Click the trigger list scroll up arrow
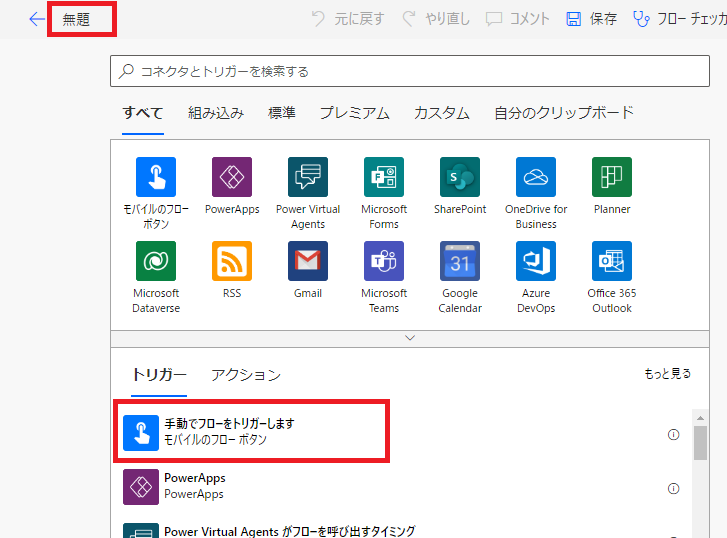 701,418
